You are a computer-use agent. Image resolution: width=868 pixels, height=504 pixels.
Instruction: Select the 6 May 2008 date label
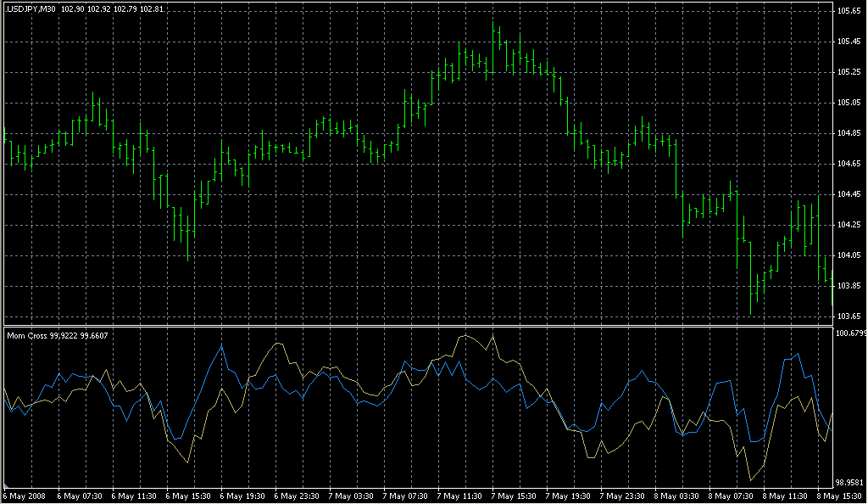(x=25, y=496)
